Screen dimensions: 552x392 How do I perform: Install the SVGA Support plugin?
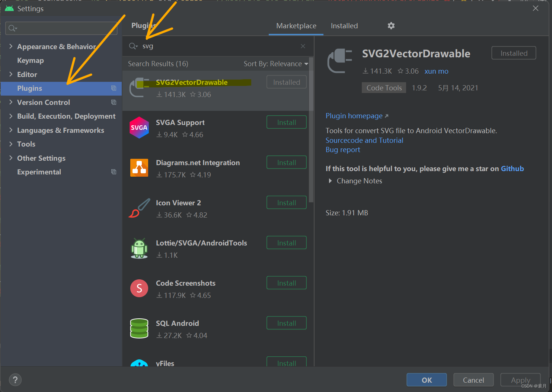point(287,122)
